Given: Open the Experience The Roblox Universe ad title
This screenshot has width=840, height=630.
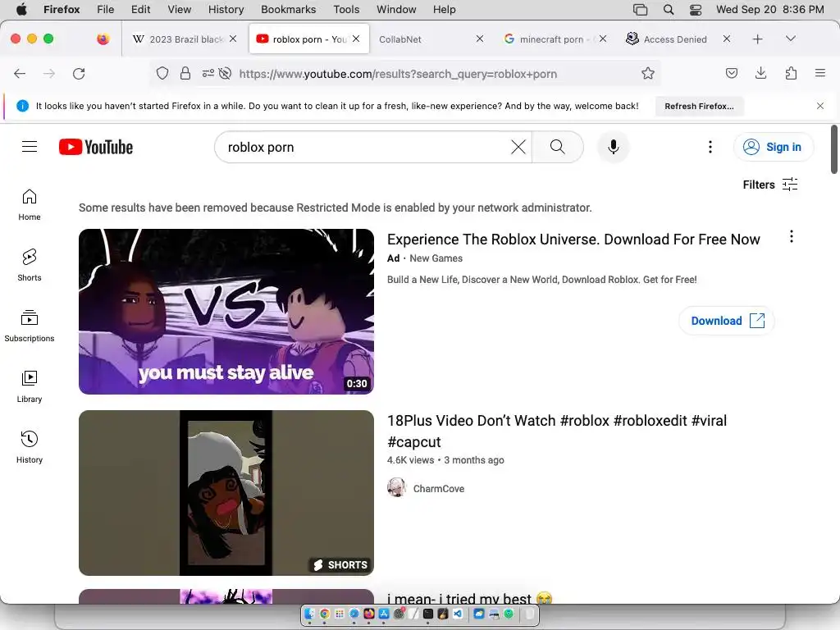Looking at the screenshot, I should click(x=573, y=239).
